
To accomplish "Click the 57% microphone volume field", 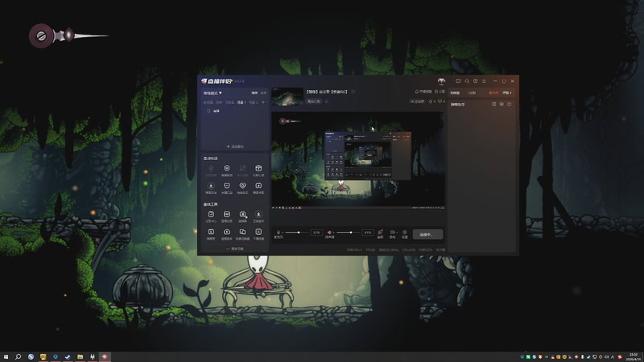I will coord(316,232).
